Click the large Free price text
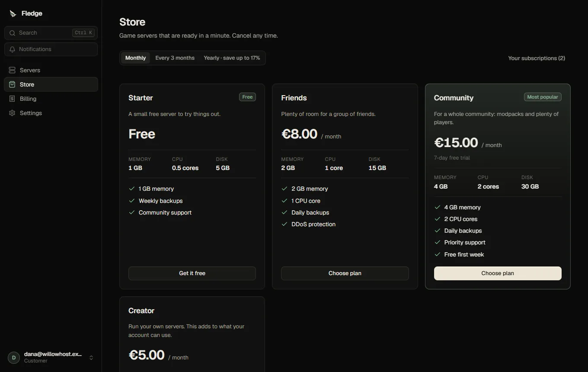 point(142,134)
